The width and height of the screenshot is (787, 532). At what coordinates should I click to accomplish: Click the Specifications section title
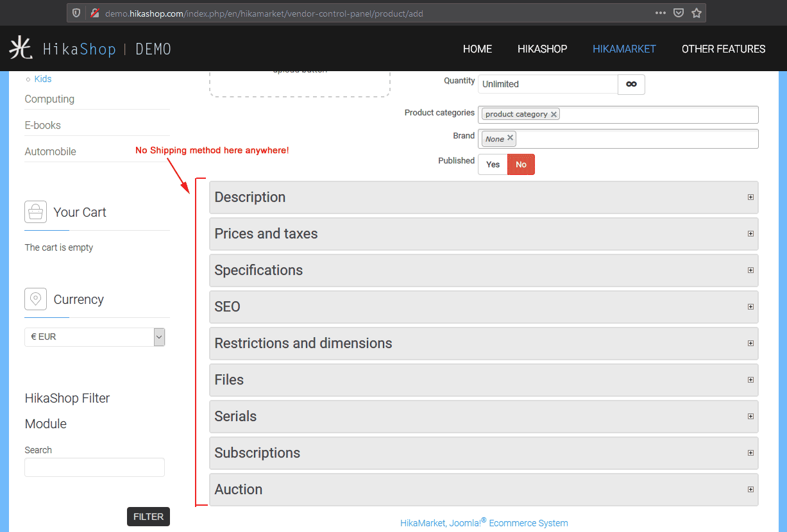click(258, 270)
